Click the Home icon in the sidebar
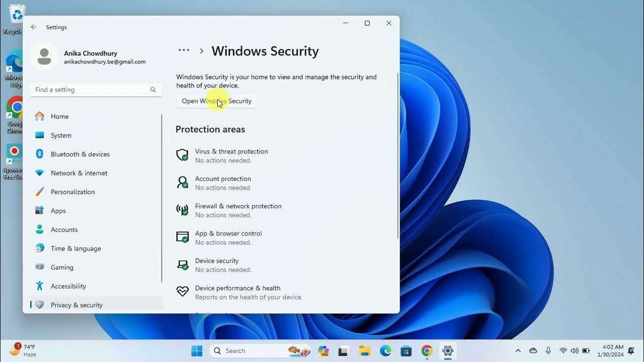 [x=40, y=116]
